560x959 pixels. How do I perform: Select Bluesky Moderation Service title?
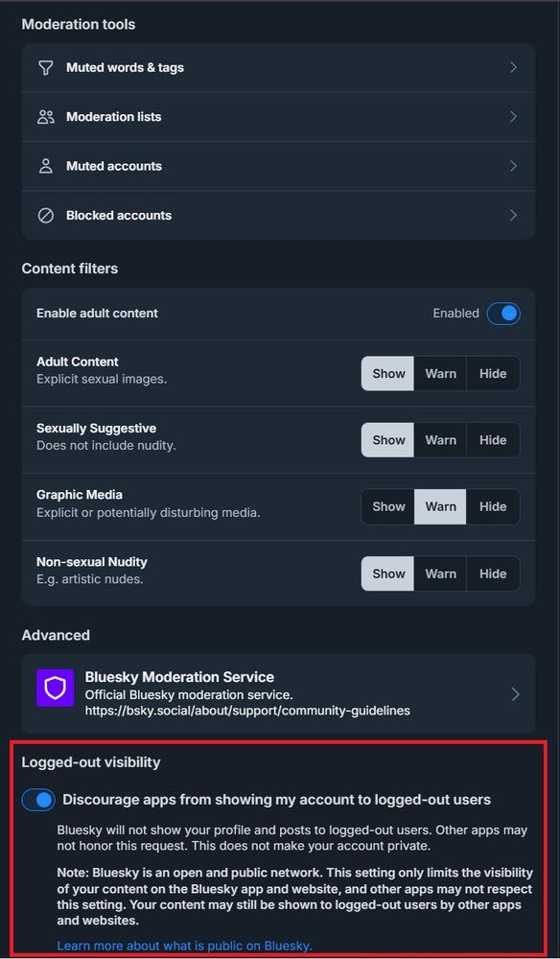179,677
